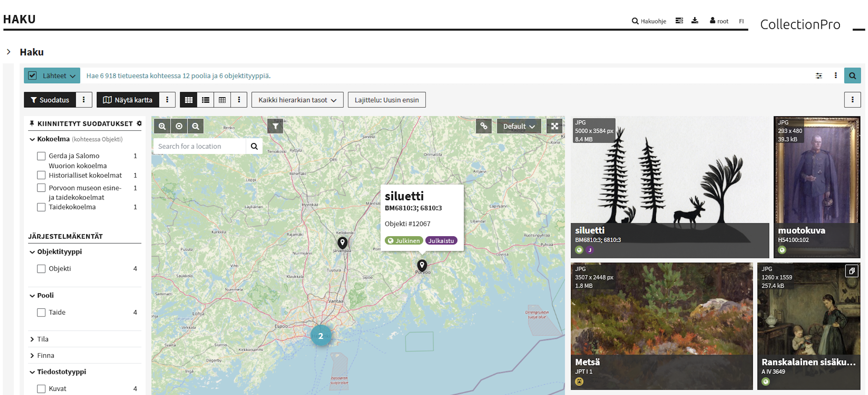Open the Lähteet sources dropdown
The image size is (868, 395).
click(x=59, y=75)
